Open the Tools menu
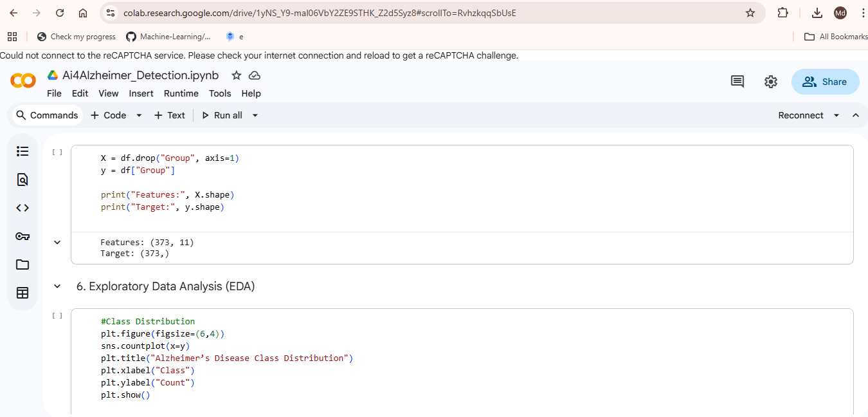The image size is (868, 417). (219, 93)
